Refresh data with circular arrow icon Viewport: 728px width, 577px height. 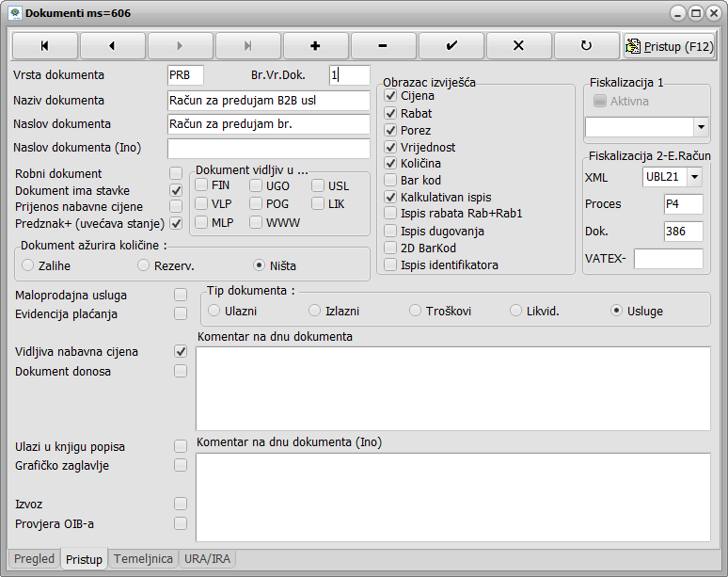click(x=586, y=45)
